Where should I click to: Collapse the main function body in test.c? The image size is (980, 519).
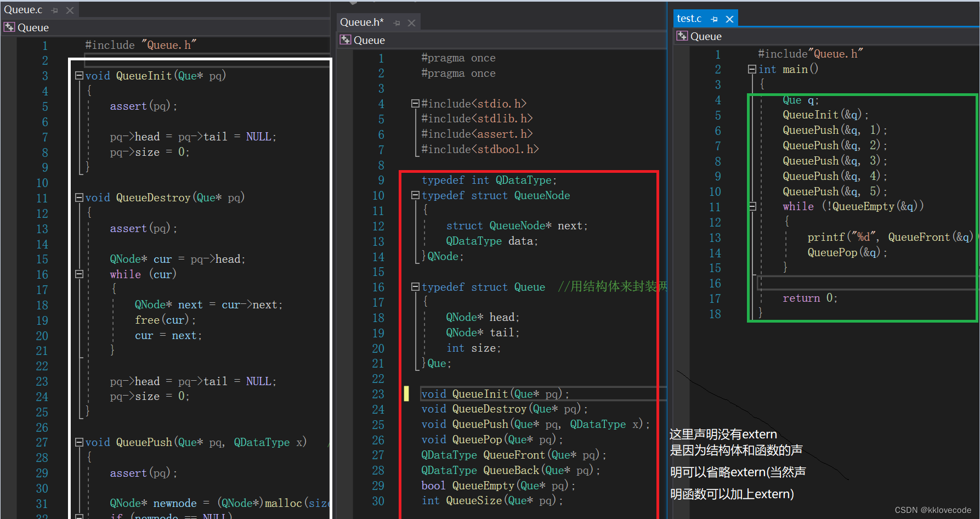(x=752, y=69)
